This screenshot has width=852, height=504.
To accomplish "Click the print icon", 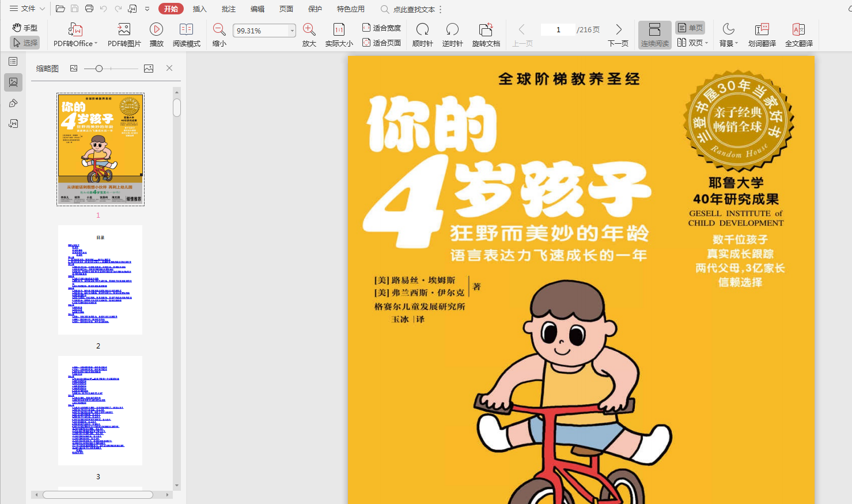I will click(89, 9).
